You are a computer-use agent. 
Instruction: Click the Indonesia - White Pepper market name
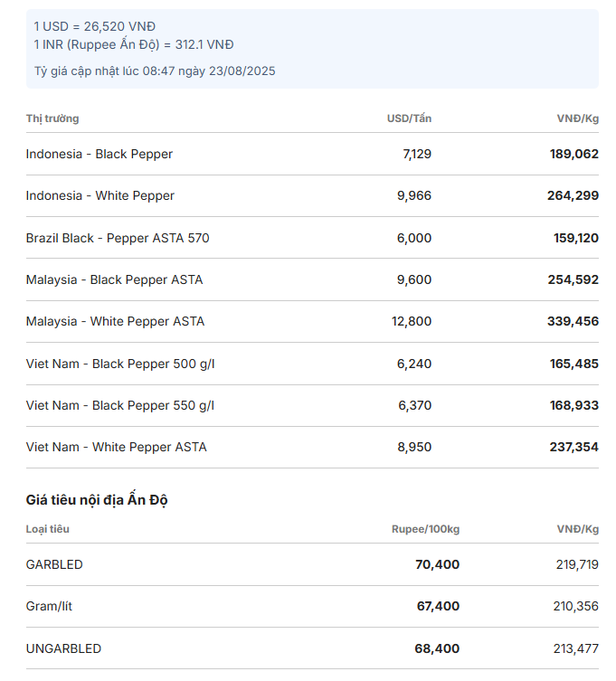coord(100,196)
